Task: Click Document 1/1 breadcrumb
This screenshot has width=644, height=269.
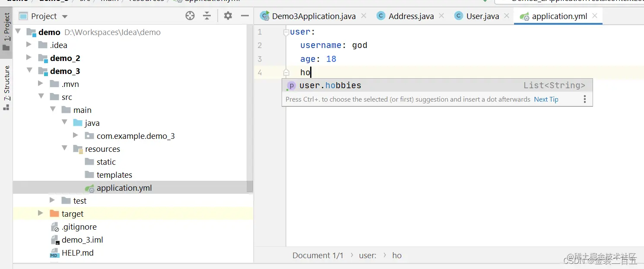Action: click(x=318, y=255)
